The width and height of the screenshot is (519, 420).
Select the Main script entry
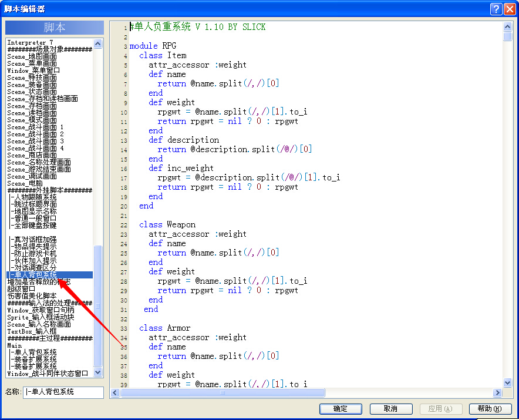pos(15,345)
